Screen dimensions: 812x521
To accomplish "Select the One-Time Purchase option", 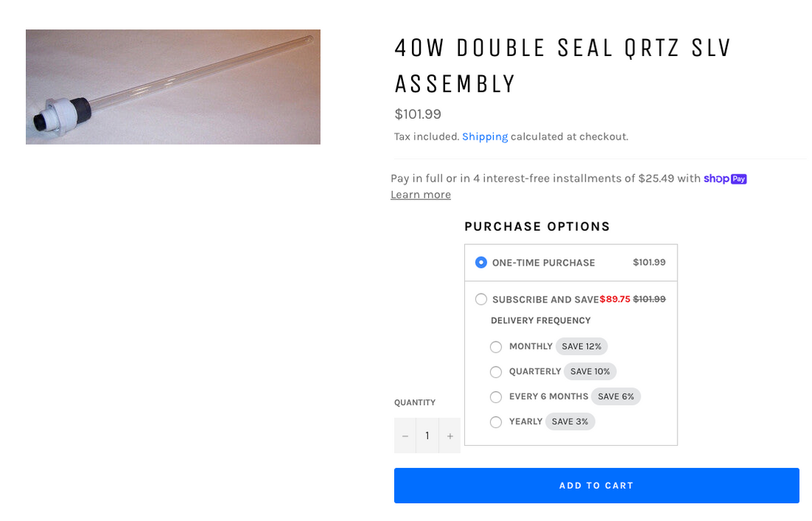I will (x=481, y=262).
